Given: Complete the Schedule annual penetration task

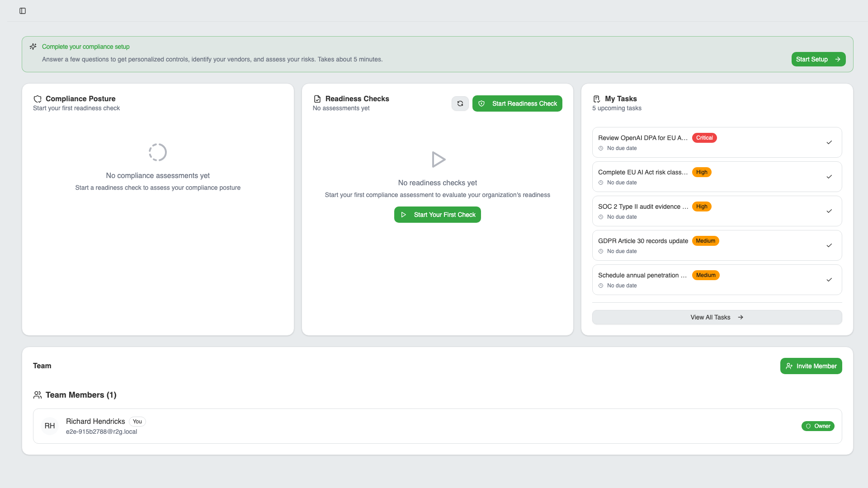Looking at the screenshot, I should click(x=829, y=279).
